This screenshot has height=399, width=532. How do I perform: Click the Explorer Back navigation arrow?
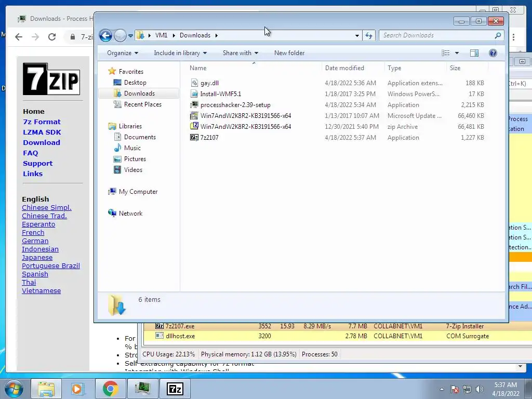pyautogui.click(x=105, y=35)
